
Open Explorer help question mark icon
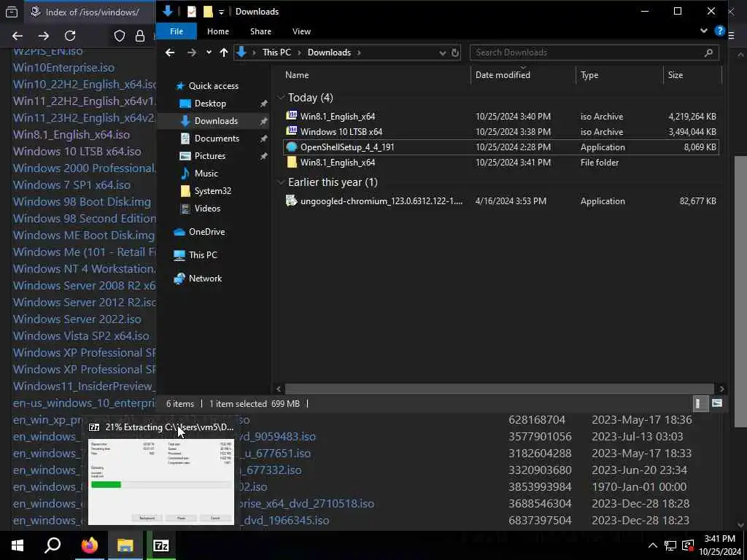(719, 31)
